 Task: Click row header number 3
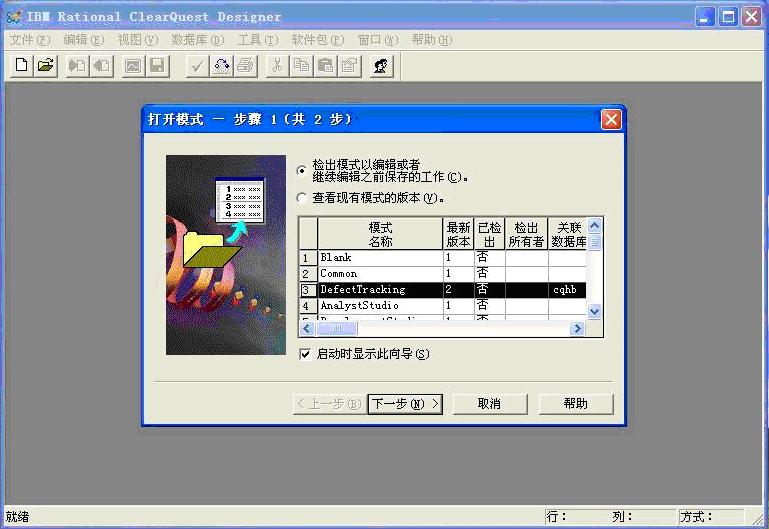pos(308,290)
